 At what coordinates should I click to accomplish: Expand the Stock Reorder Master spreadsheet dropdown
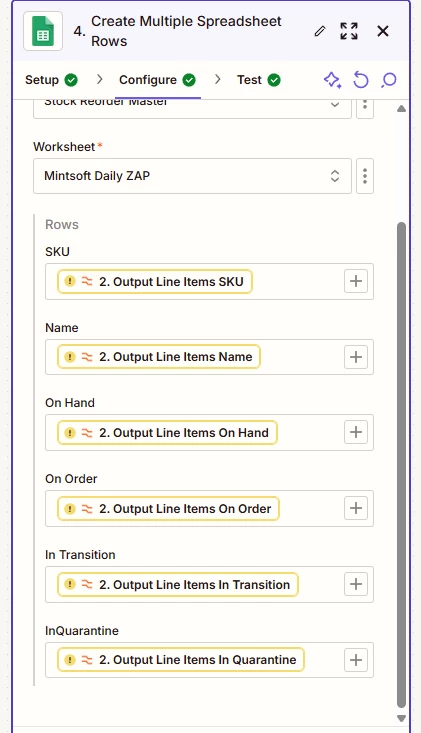pyautogui.click(x=192, y=106)
